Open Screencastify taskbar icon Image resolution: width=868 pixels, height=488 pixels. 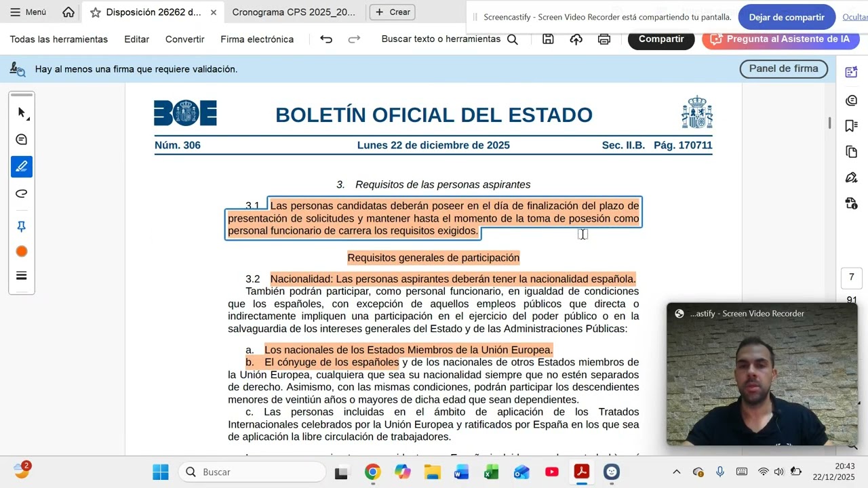[x=612, y=472]
